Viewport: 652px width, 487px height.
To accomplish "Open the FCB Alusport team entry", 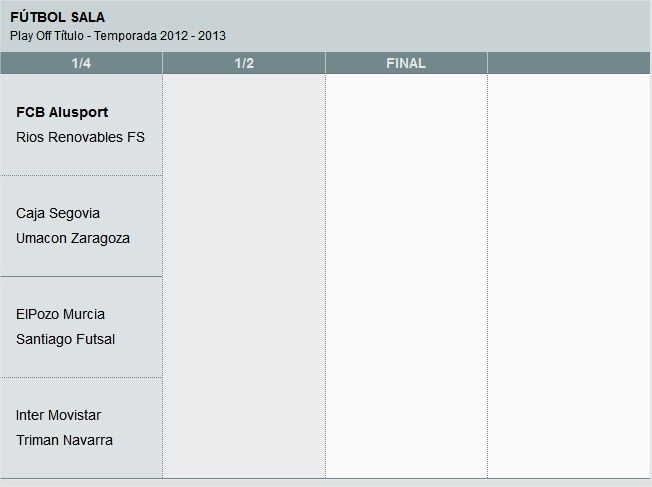I will tap(62, 112).
